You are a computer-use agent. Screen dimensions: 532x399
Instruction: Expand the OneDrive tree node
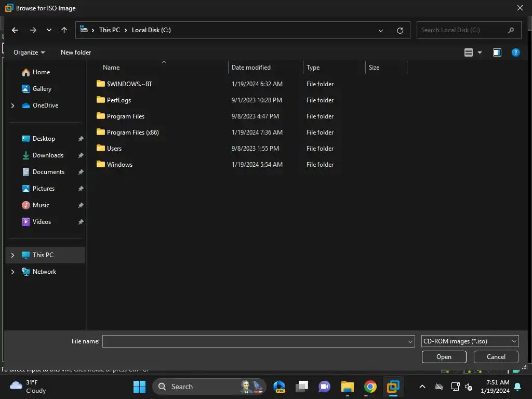click(13, 105)
